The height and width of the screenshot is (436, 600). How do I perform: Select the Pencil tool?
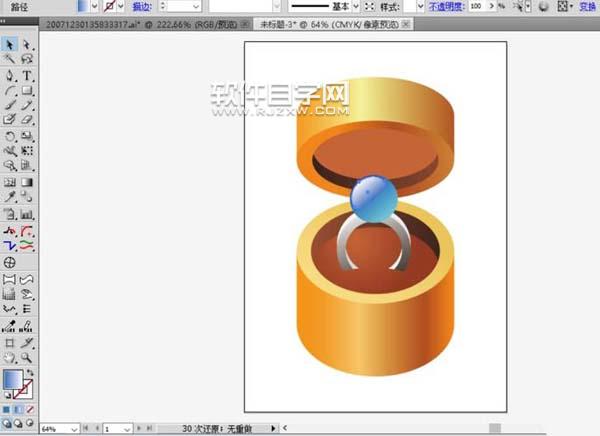[27, 105]
